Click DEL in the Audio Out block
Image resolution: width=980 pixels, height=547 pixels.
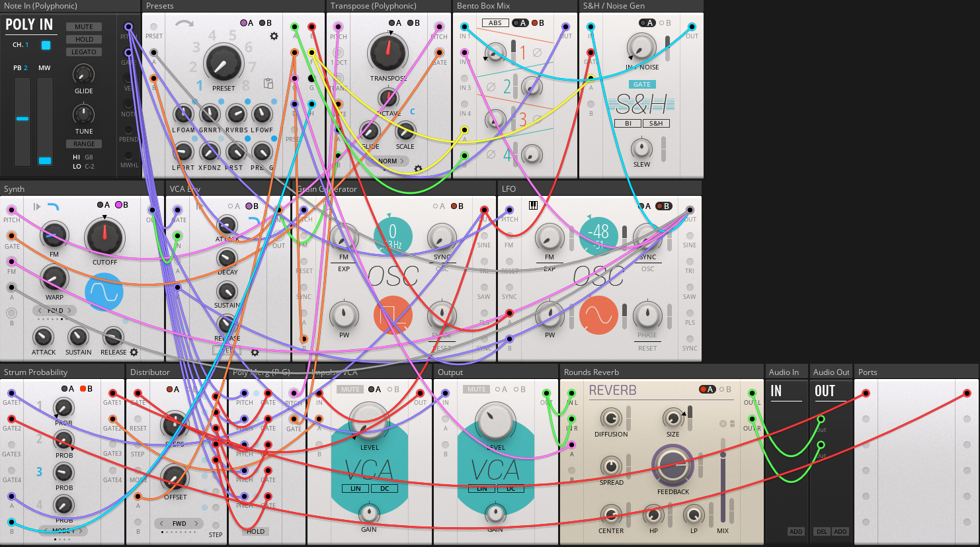(x=822, y=532)
